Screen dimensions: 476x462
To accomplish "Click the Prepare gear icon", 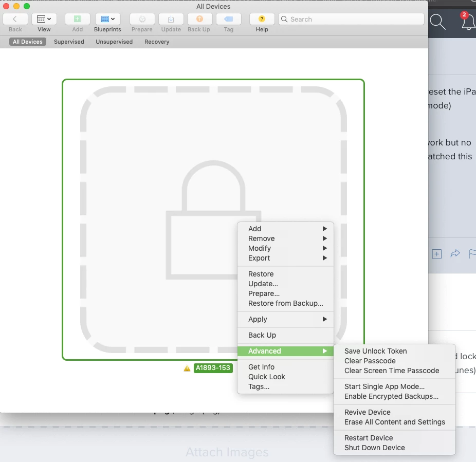I will [142, 19].
